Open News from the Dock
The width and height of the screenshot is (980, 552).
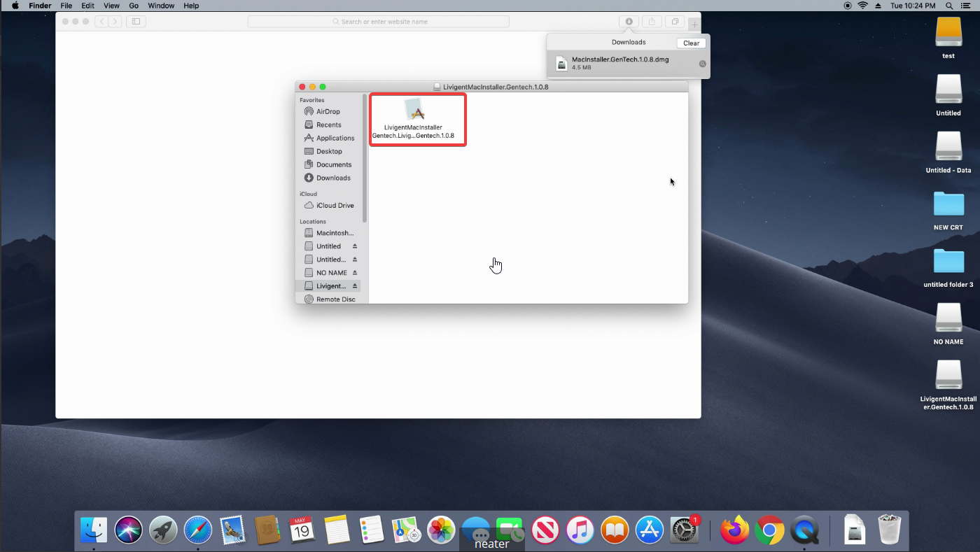[545, 530]
